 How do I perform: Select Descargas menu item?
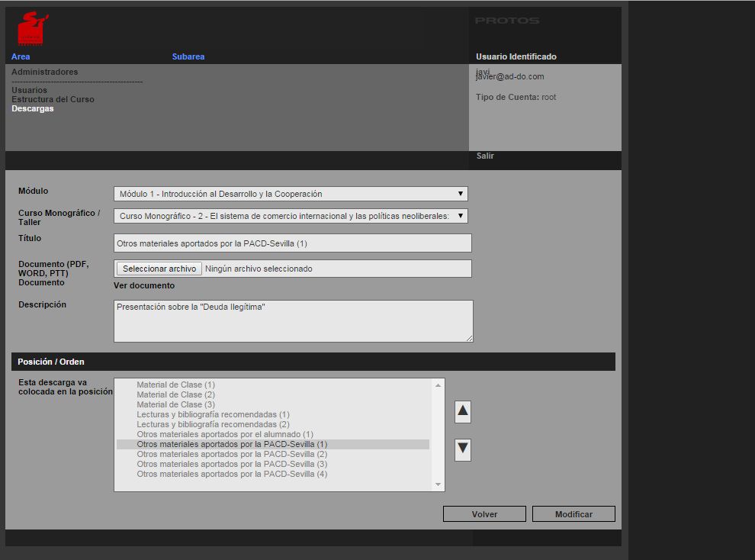32,108
